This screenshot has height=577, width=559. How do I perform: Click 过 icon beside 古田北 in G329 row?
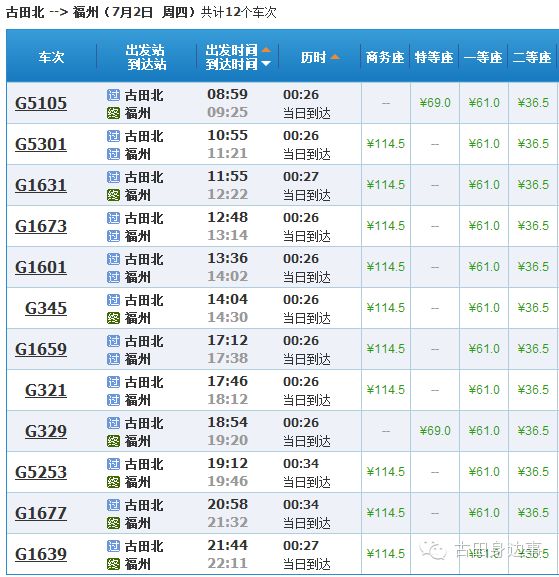pos(113,423)
